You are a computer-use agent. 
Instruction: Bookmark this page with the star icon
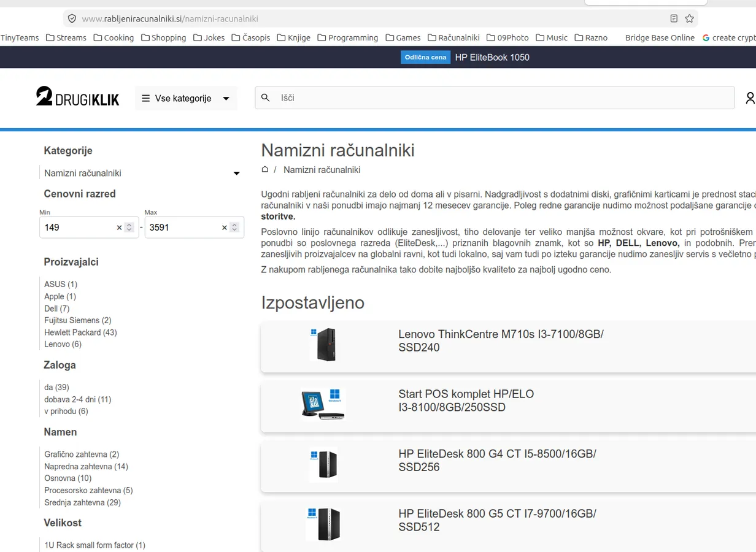[689, 18]
